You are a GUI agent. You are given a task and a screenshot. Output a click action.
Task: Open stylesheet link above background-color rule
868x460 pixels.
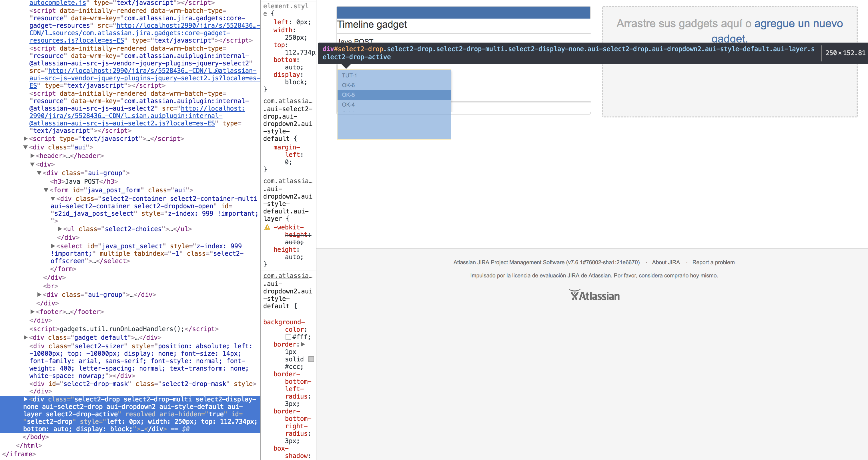click(x=288, y=275)
